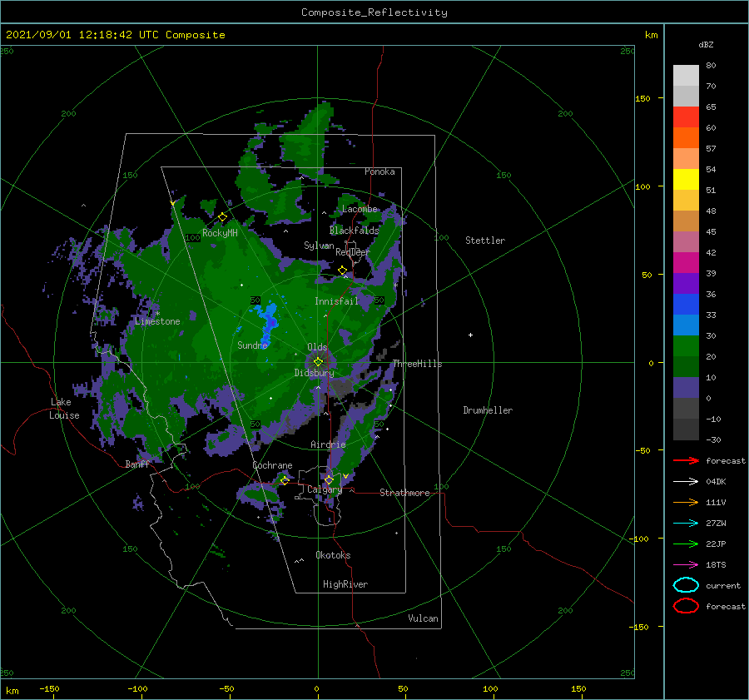Click the Composite_Reflectivity title

[374, 12]
